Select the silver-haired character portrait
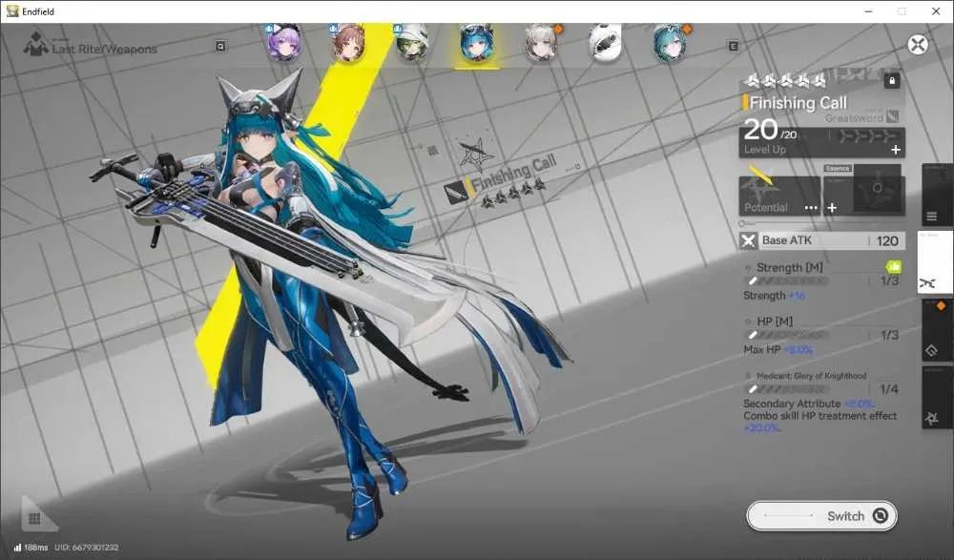This screenshot has height=560, width=954. 541,43
